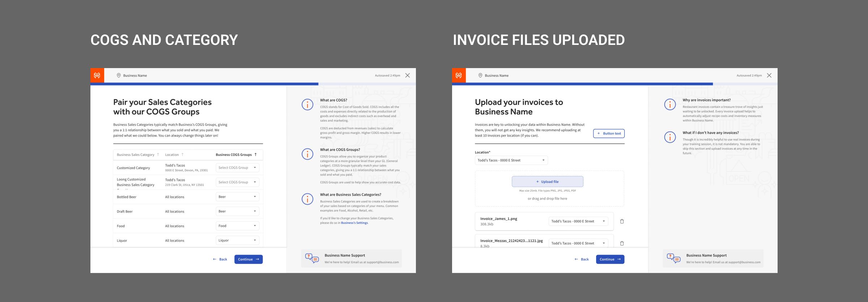Click the info icon beside "Why are invoices important?"
This screenshot has height=302, width=868.
click(670, 105)
